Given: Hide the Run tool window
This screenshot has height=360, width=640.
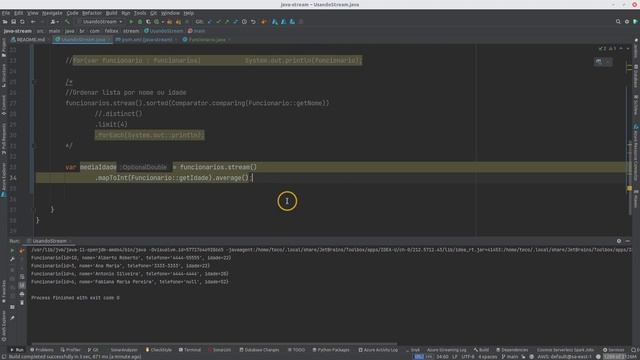Looking at the screenshot, I should 628,241.
